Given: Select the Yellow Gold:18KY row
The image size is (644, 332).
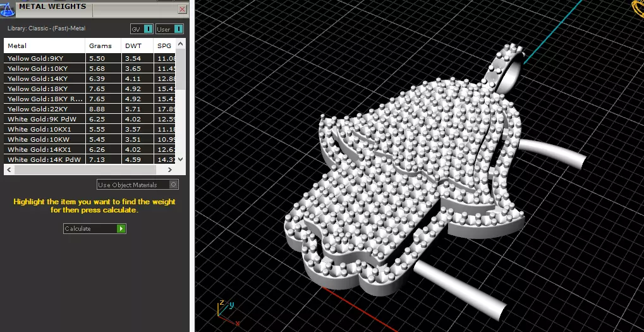Looking at the screenshot, I should [90, 89].
